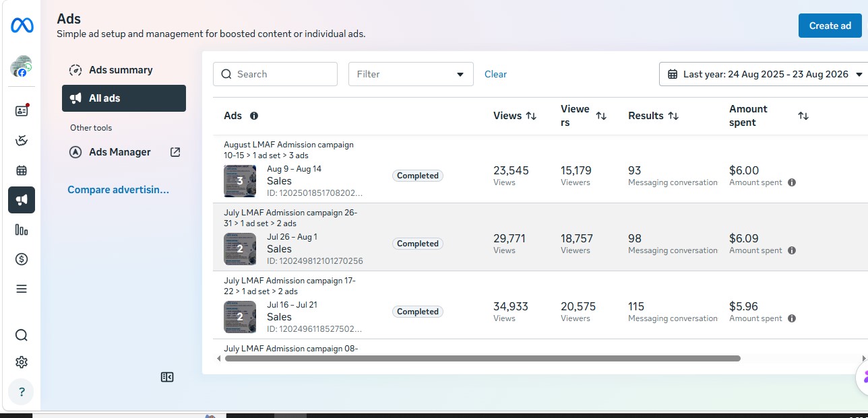
Task: Click the August LMAF Admission campaign title
Action: (x=288, y=150)
